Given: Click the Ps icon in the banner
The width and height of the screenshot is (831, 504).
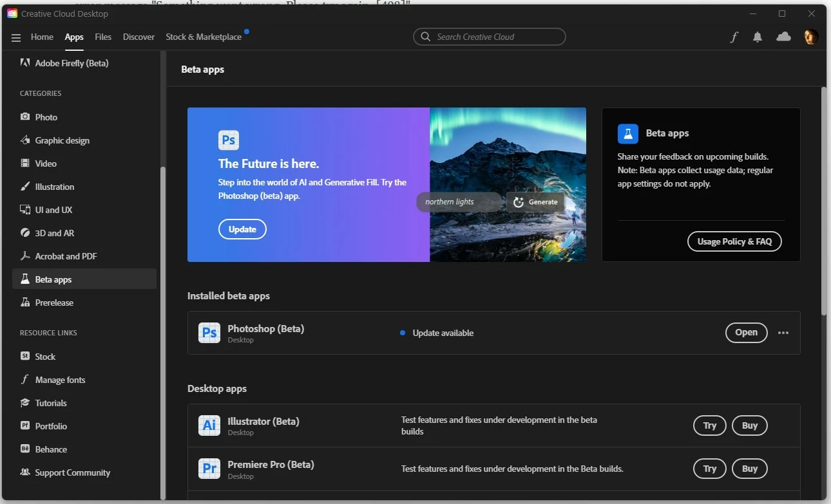Looking at the screenshot, I should tap(229, 140).
